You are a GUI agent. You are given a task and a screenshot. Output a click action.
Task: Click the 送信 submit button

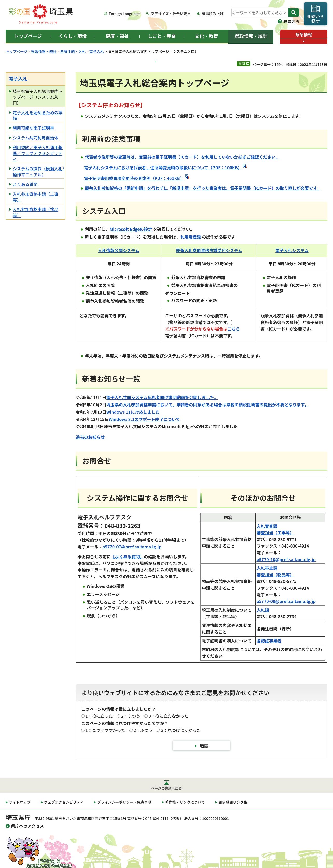point(201,746)
